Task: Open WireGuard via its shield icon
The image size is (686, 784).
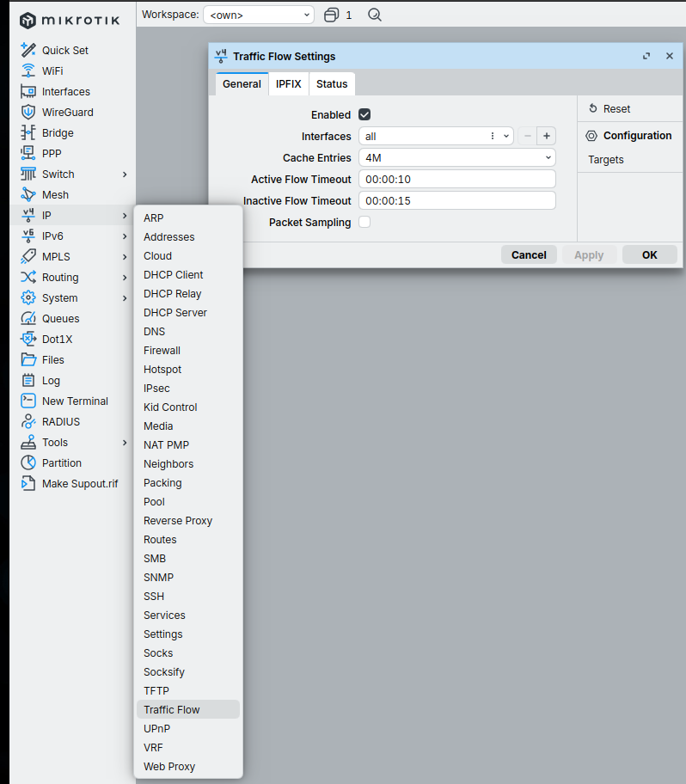Action: (28, 112)
